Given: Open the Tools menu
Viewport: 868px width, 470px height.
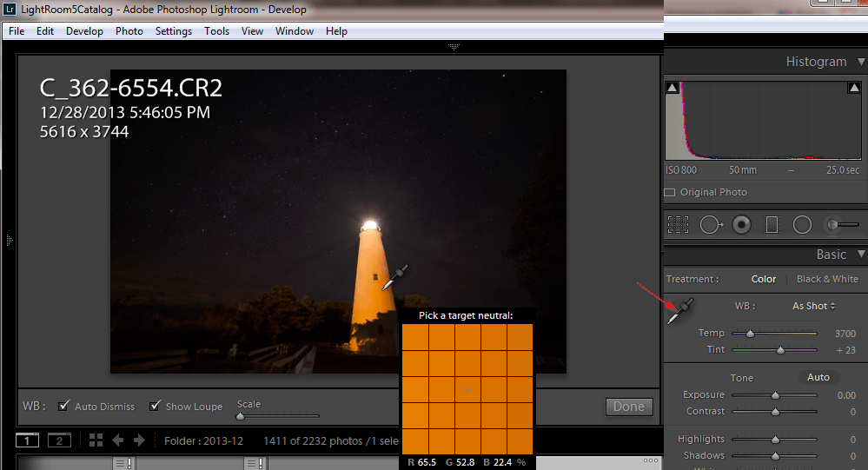Looking at the screenshot, I should [217, 31].
